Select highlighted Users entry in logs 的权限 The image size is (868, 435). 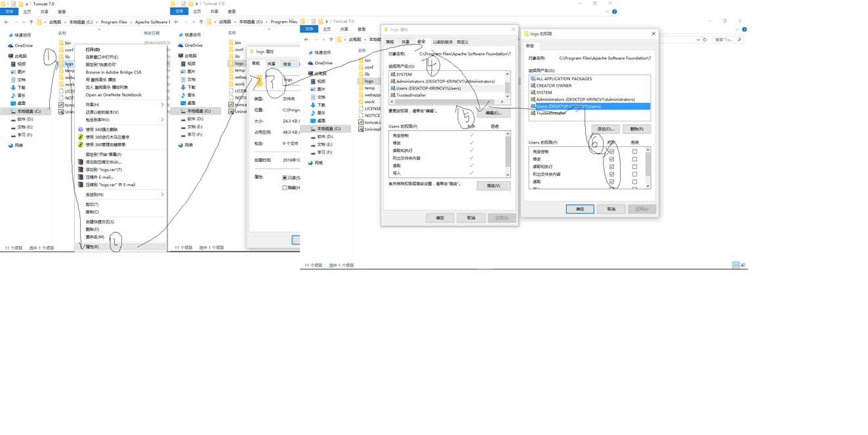click(x=589, y=106)
